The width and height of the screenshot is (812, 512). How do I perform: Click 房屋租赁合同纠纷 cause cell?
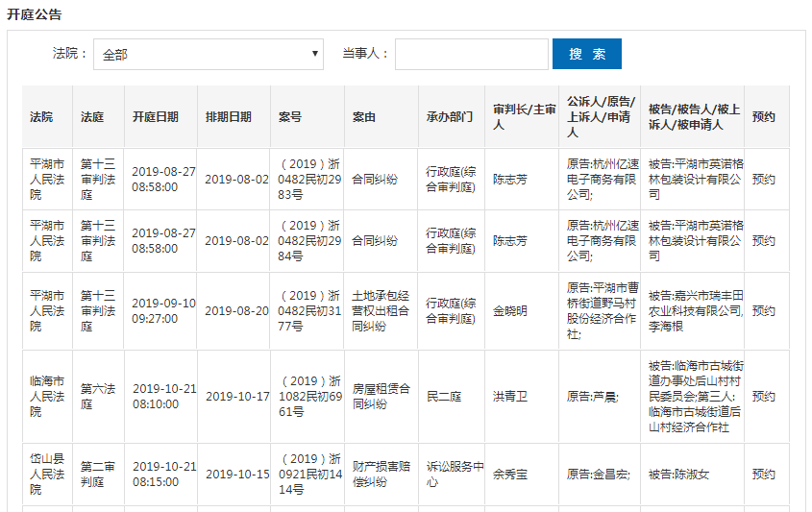pyautogui.click(x=381, y=397)
